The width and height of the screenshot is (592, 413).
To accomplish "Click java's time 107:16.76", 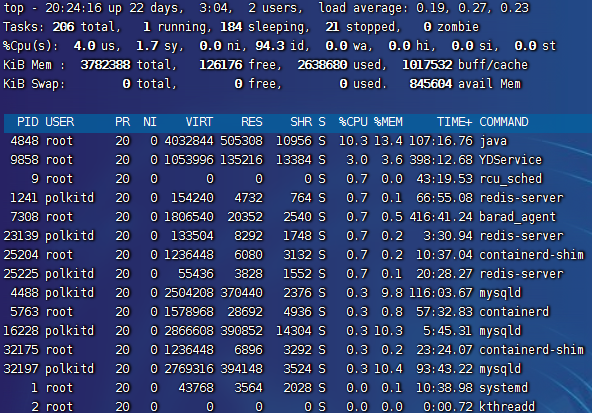I will 441,141.
